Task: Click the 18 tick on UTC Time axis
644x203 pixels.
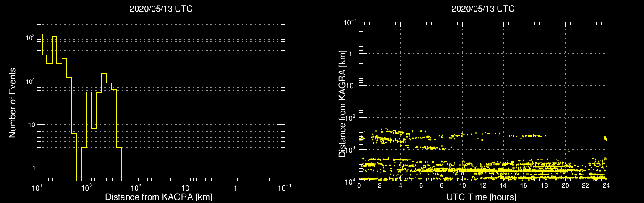Action: [x=545, y=186]
